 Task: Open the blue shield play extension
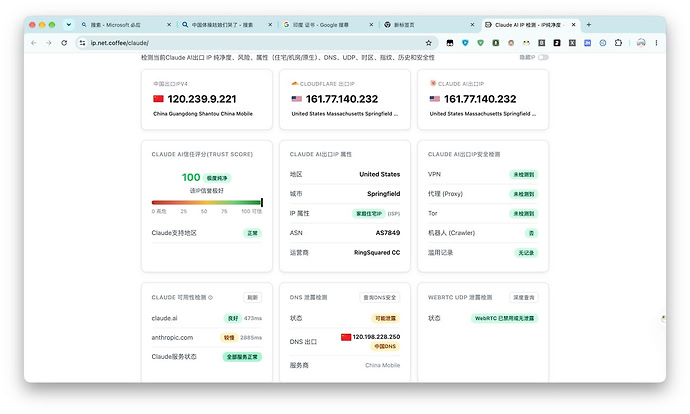(x=465, y=43)
